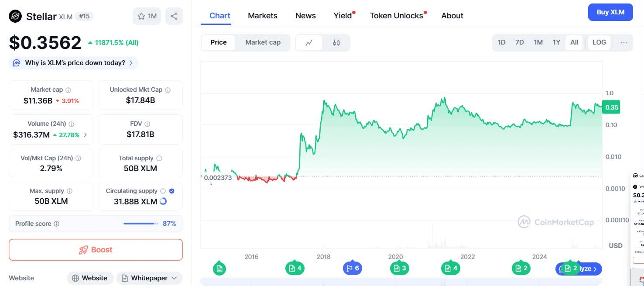
Task: Click the 2018 flag event marker
Action: (353, 269)
